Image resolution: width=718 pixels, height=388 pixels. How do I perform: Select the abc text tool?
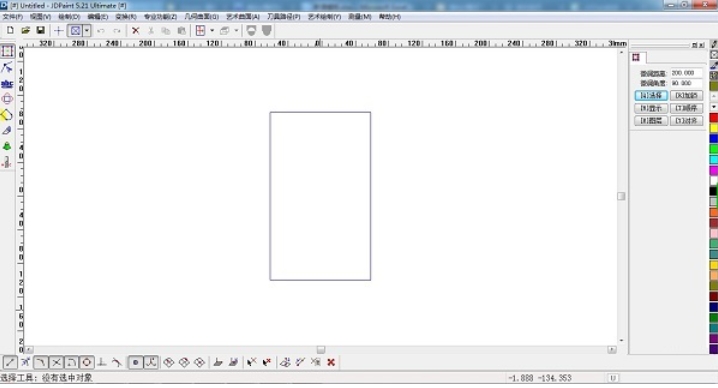pos(7,83)
